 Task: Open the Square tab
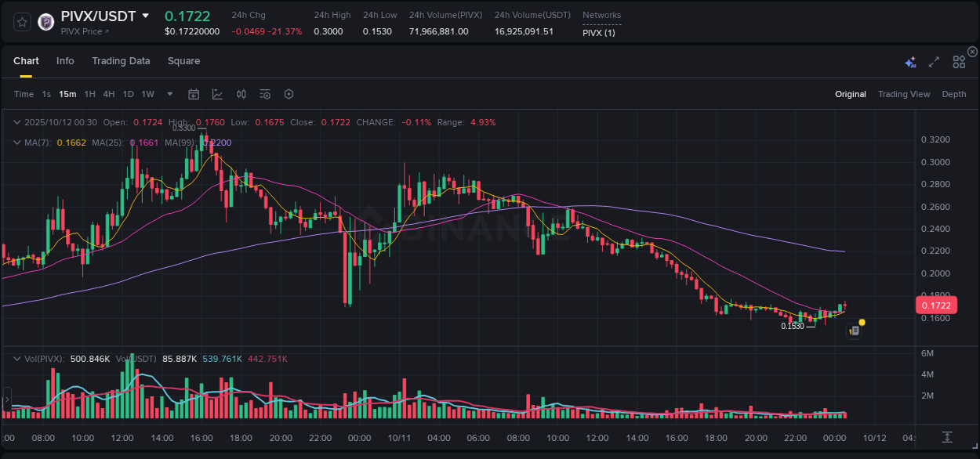point(183,61)
